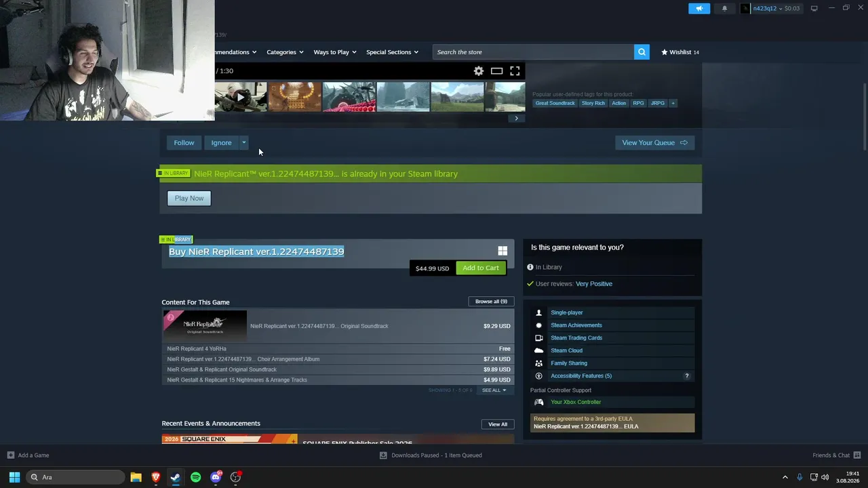
Task: Click Browse all (9) content button
Action: (x=491, y=302)
